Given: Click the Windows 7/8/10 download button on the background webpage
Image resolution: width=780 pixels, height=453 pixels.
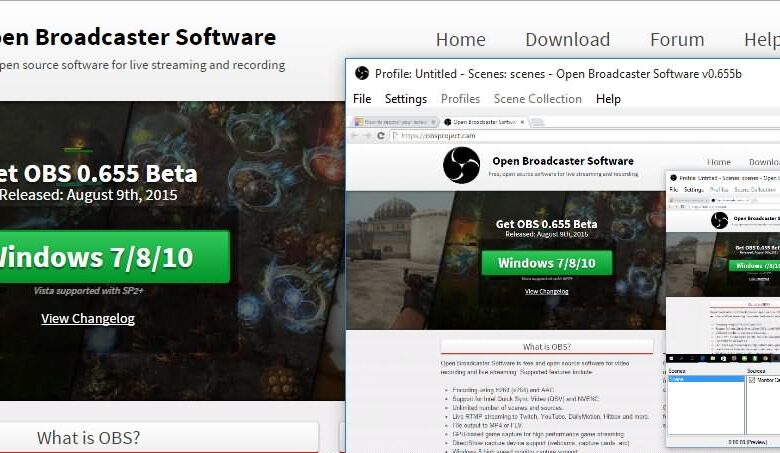Looking at the screenshot, I should coord(114,257).
